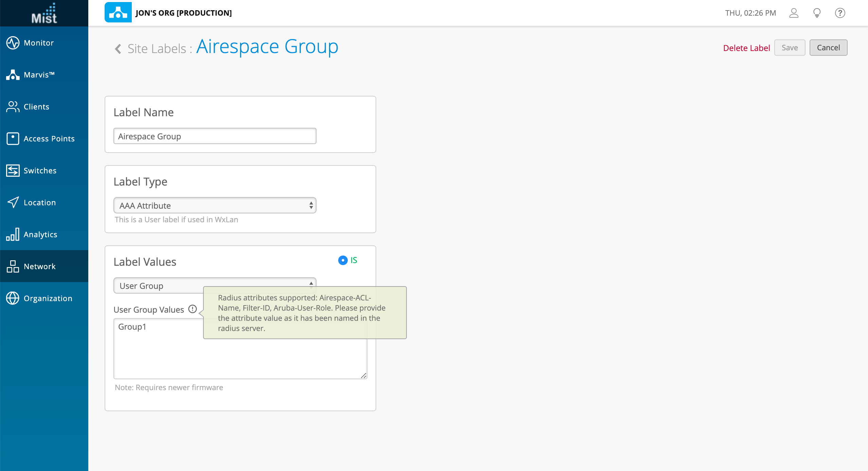Click the Delete Label link
The height and width of the screenshot is (471, 868).
pos(746,48)
